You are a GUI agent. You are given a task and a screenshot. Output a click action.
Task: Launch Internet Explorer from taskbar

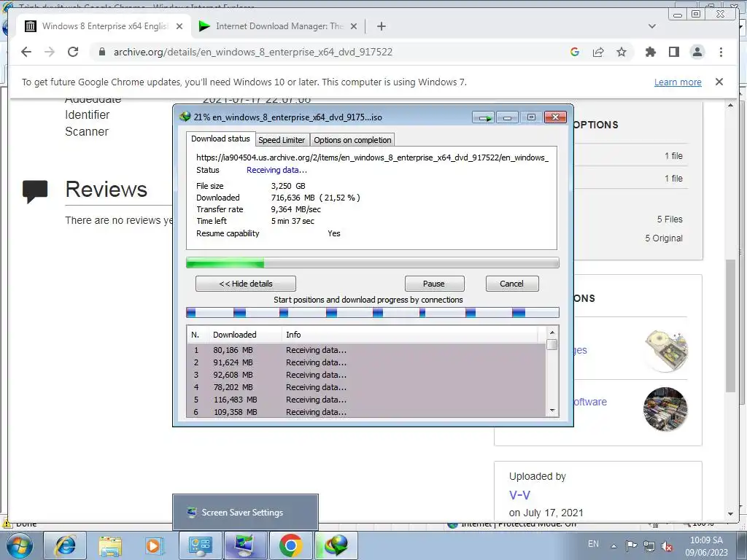(65, 545)
